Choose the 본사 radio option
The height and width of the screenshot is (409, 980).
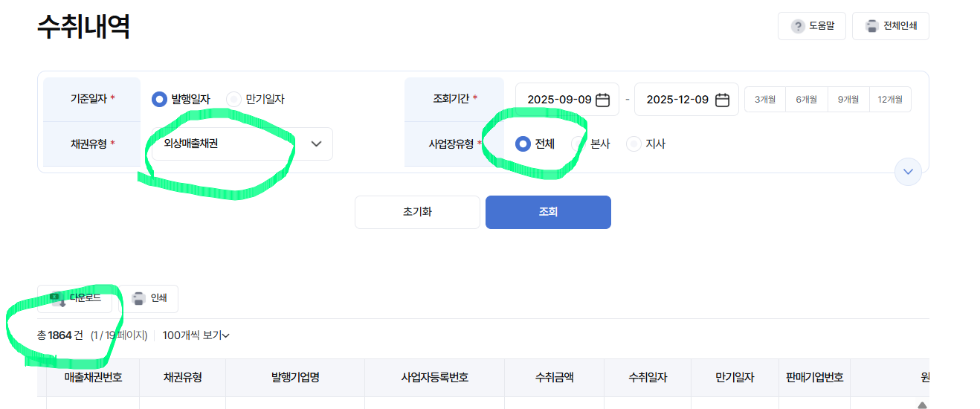pos(578,144)
